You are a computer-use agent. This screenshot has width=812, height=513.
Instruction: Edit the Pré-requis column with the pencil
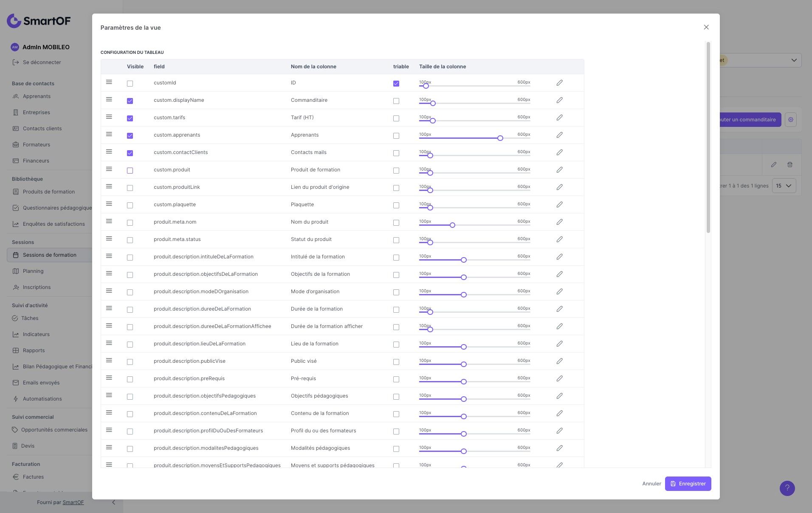pyautogui.click(x=559, y=379)
